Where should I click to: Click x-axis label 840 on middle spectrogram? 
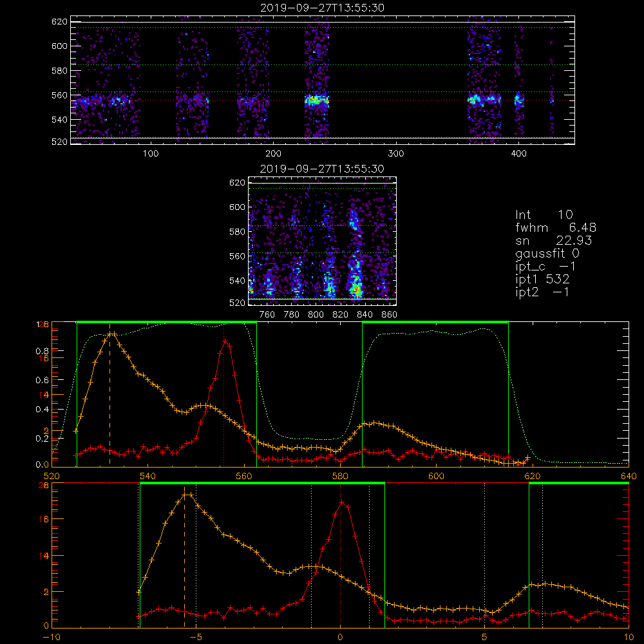tap(365, 315)
